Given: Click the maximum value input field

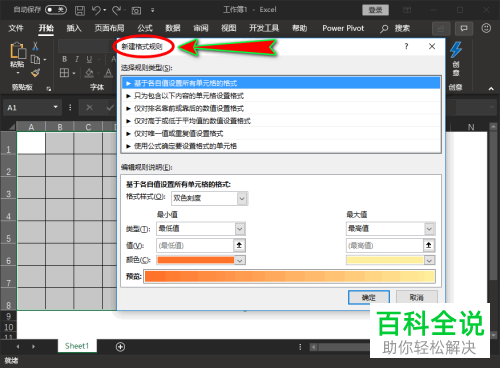Looking at the screenshot, I should tap(385, 246).
